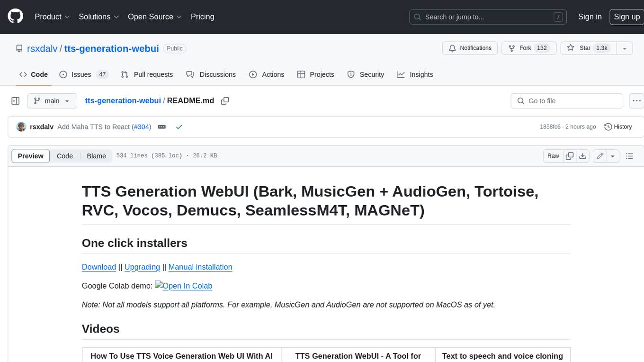Viewport: 644px width, 362px height.
Task: Switch to the Blame view
Action: coord(96,156)
